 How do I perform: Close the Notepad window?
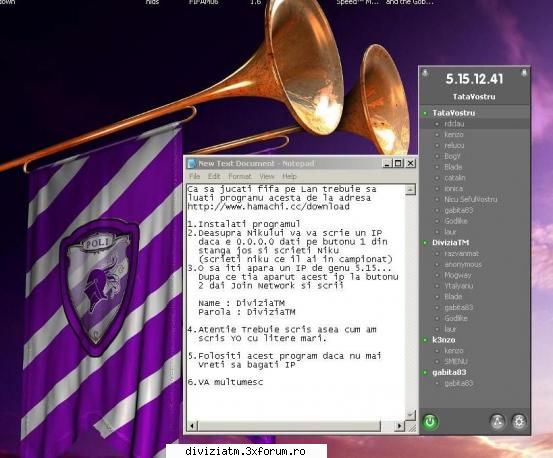point(411,163)
